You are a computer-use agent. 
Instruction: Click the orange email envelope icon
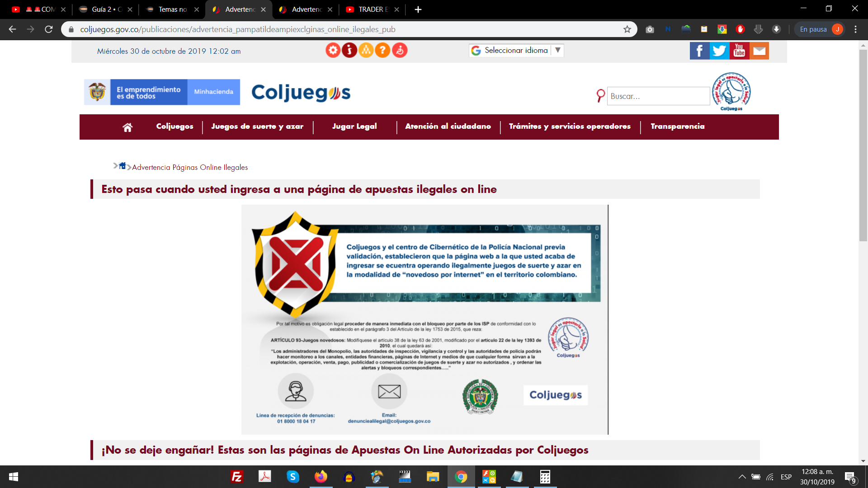pos(759,51)
